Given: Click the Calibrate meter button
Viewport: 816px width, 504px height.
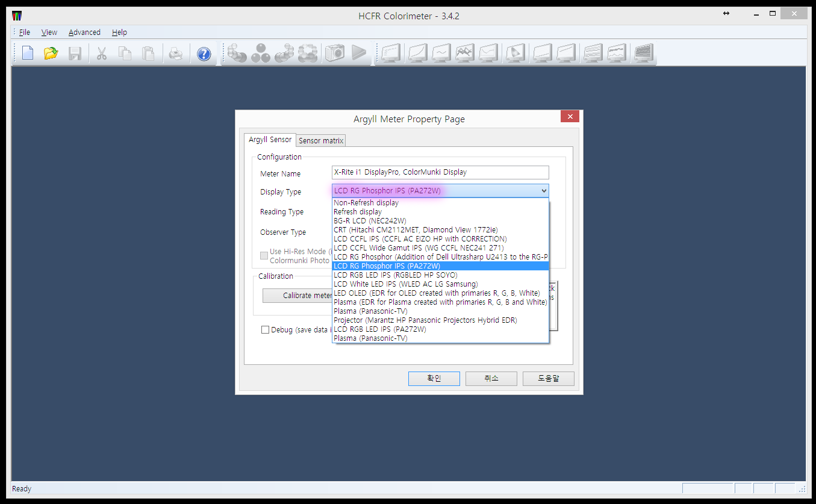Looking at the screenshot, I should click(x=297, y=296).
